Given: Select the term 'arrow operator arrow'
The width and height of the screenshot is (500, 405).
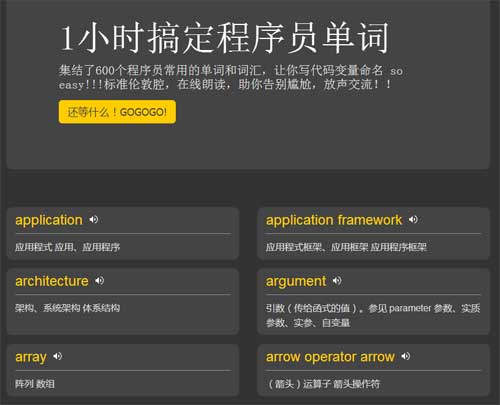Looking at the screenshot, I should tap(330, 357).
